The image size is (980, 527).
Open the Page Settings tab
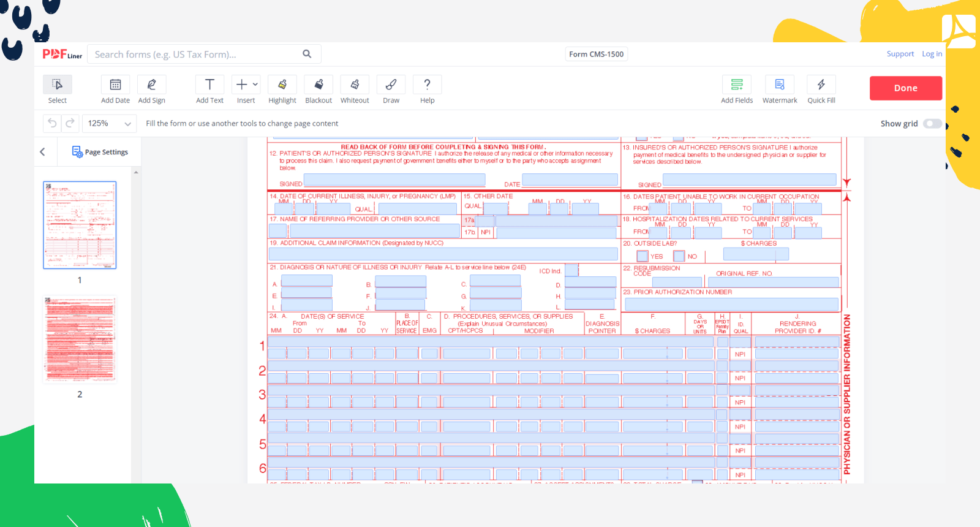(100, 152)
